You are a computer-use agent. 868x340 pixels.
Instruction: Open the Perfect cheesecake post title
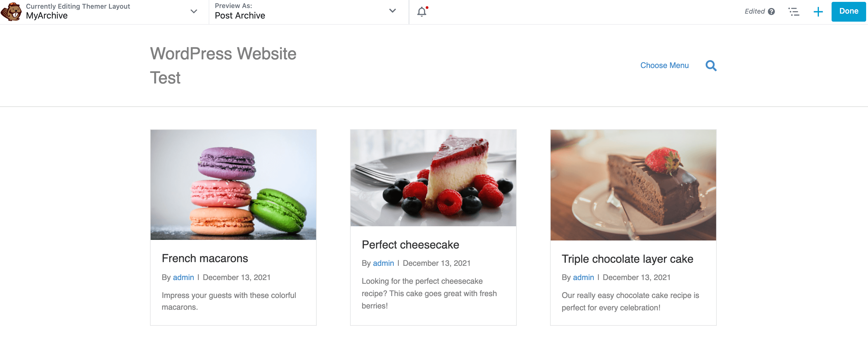[410, 244]
